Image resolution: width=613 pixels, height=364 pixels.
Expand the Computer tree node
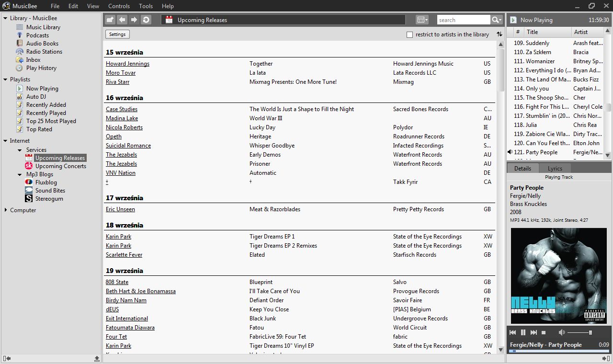[x=5, y=210]
